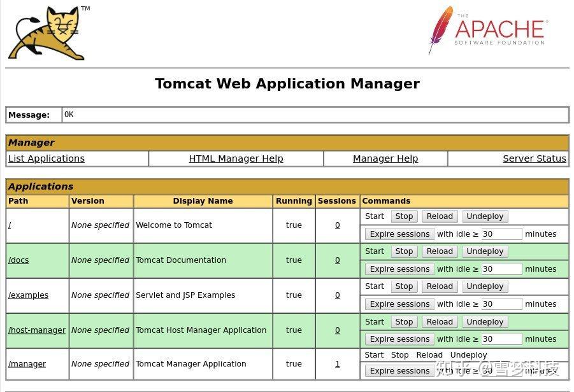View sessions count for Tomcat Manager Application
Screen dimensions: 574x392
click(337, 363)
